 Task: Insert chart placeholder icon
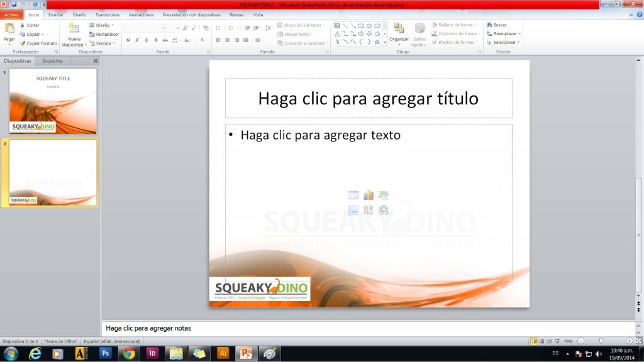(369, 195)
